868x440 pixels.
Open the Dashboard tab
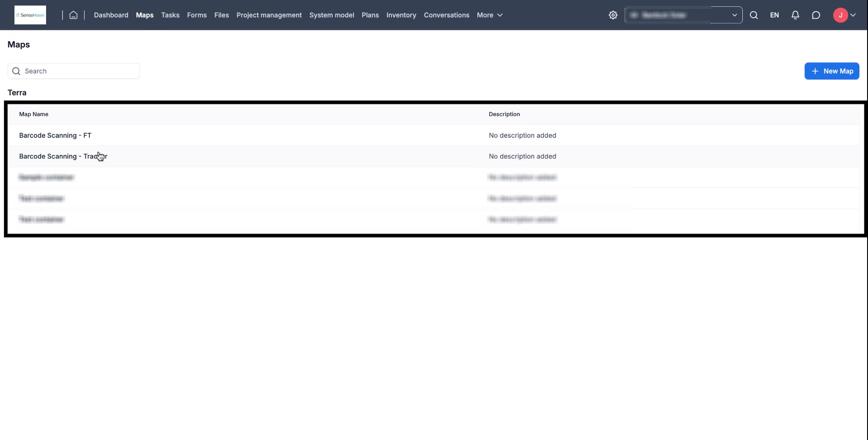coord(111,15)
